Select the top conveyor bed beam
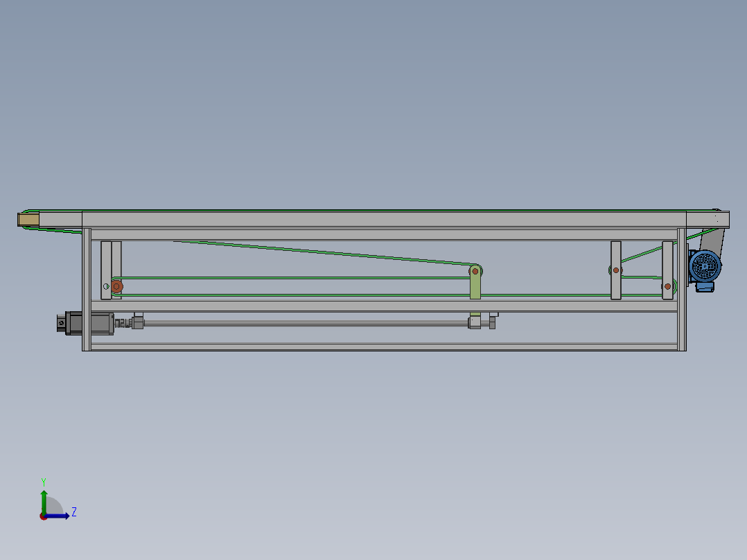The image size is (747, 560). coord(384,219)
